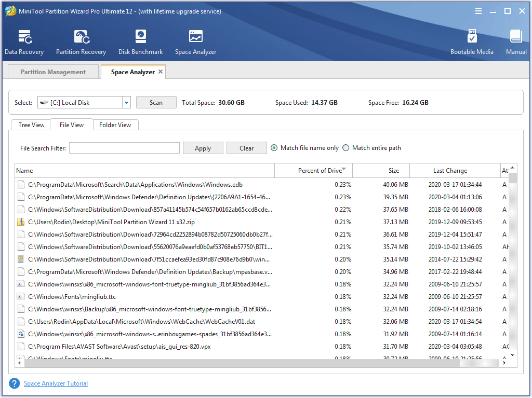Select the Windows.edb file row
532x398 pixels.
[x=262, y=185]
